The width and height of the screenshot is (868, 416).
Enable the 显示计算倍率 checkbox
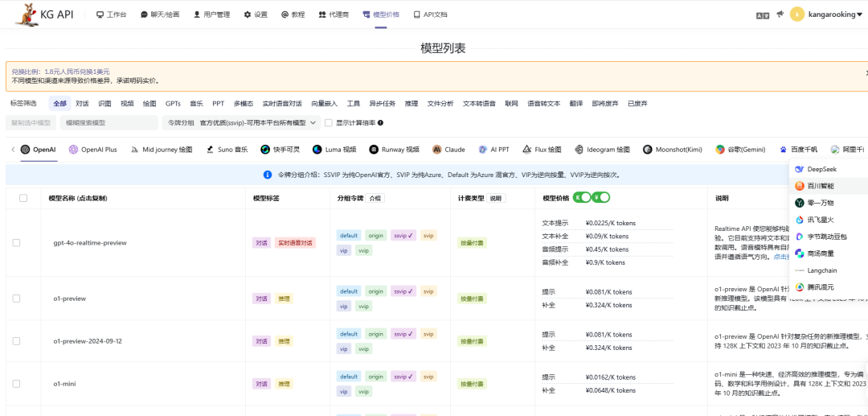[x=328, y=123]
